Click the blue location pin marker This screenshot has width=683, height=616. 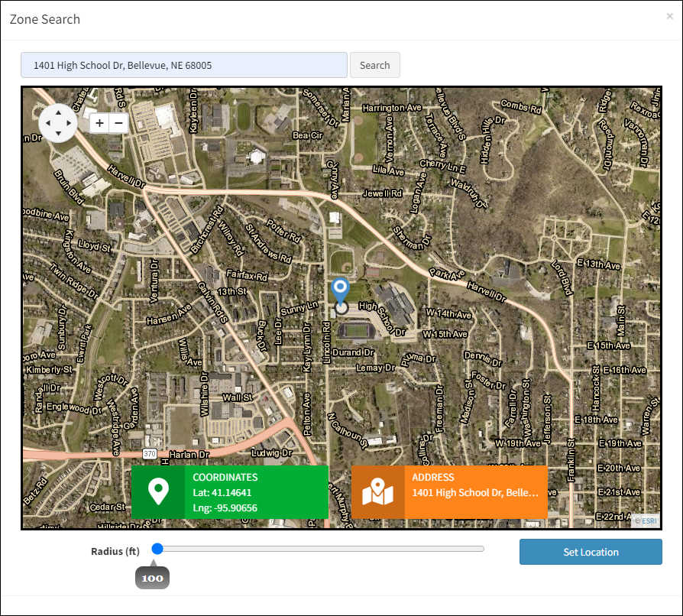(340, 290)
